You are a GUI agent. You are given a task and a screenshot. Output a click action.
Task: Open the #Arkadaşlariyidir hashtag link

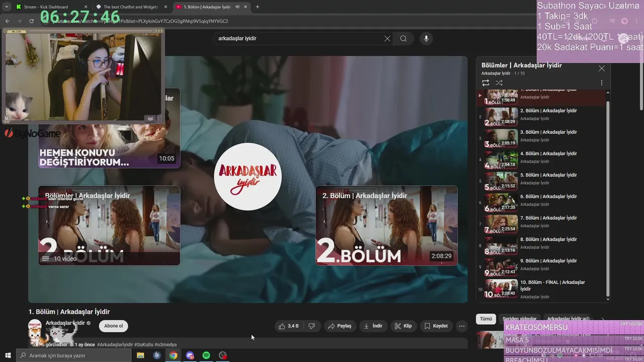pos(115,344)
